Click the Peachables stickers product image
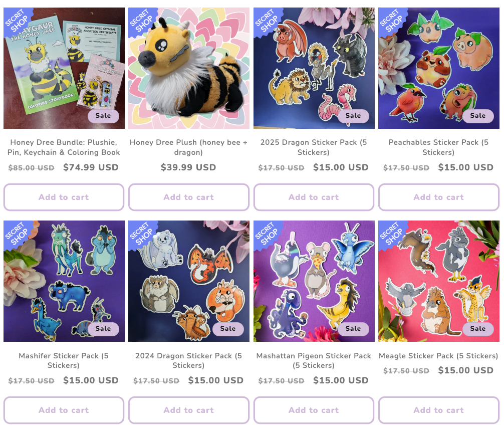The image size is (504, 427). (439, 68)
